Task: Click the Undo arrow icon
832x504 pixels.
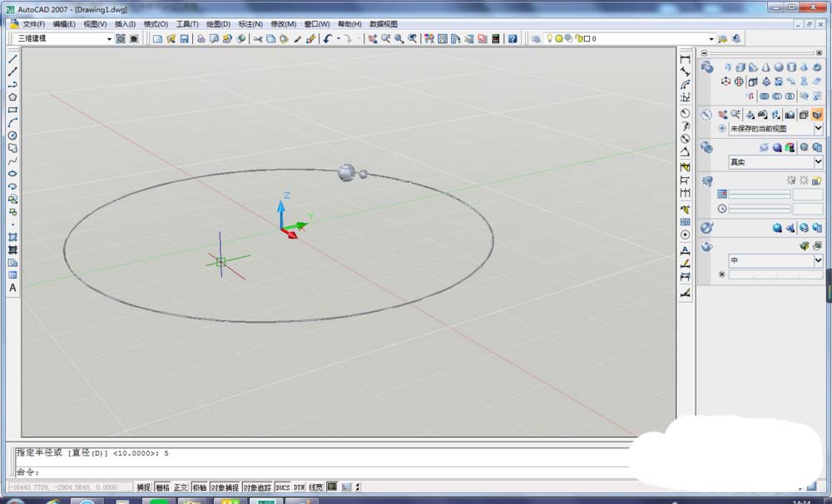Action: pos(327,39)
